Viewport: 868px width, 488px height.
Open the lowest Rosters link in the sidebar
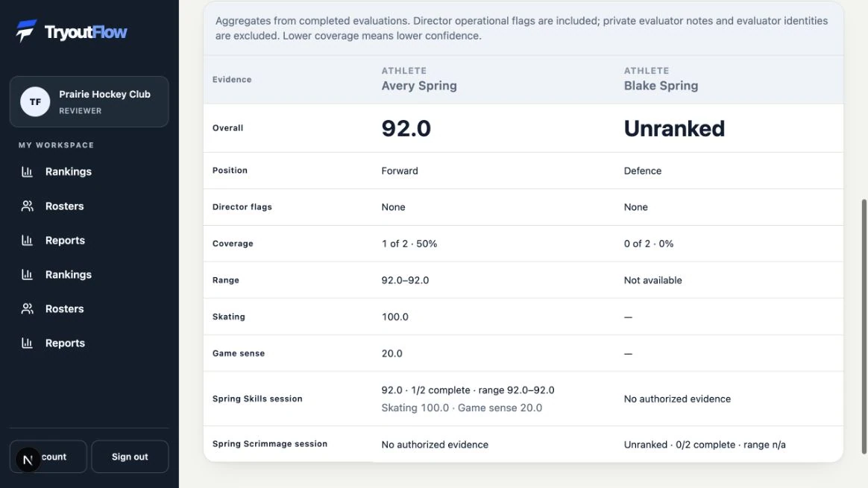coord(64,308)
